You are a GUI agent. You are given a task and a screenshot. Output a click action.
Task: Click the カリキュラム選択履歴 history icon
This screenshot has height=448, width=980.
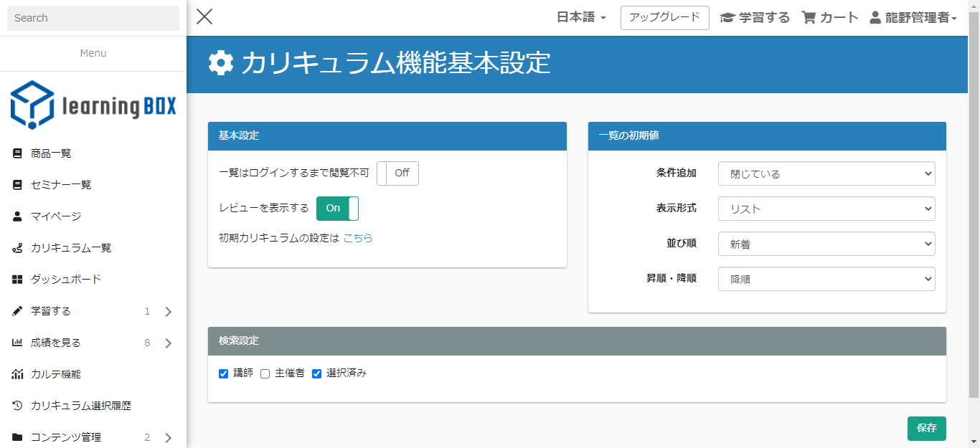[17, 406]
